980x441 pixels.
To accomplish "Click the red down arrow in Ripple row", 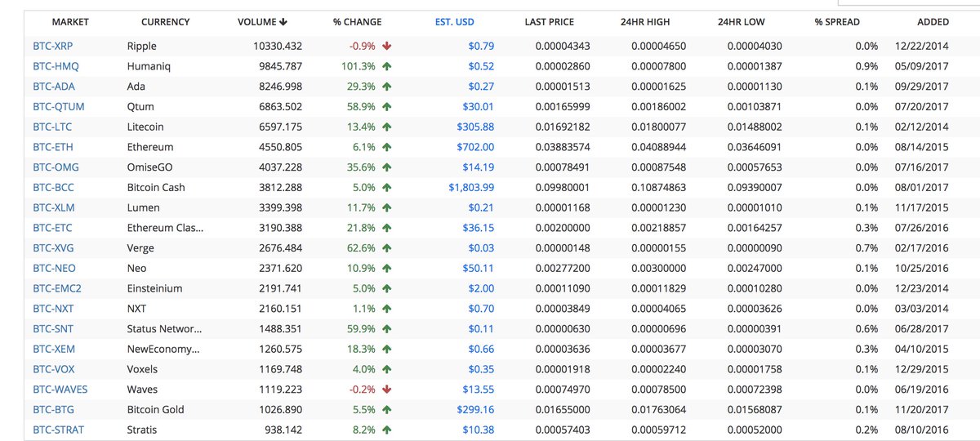I will point(386,47).
